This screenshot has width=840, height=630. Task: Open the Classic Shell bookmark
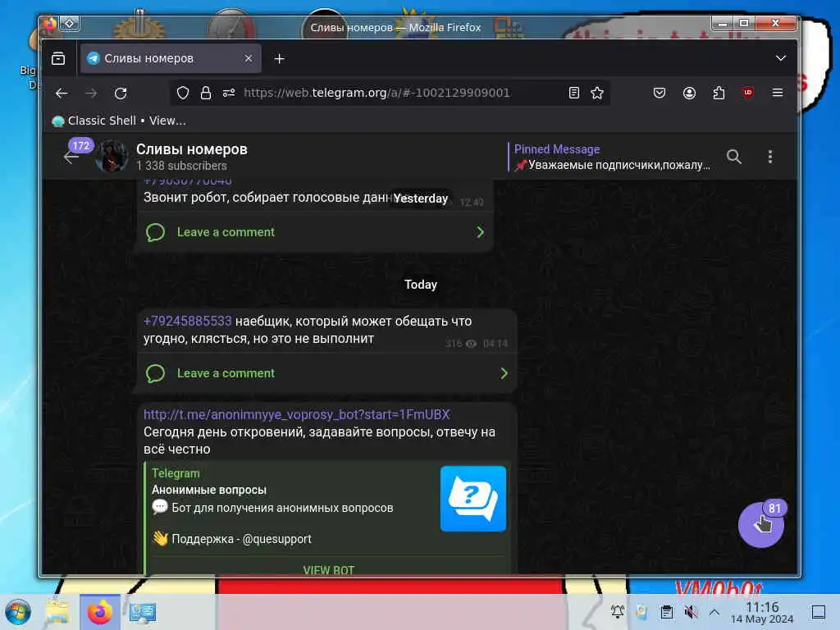(x=118, y=121)
